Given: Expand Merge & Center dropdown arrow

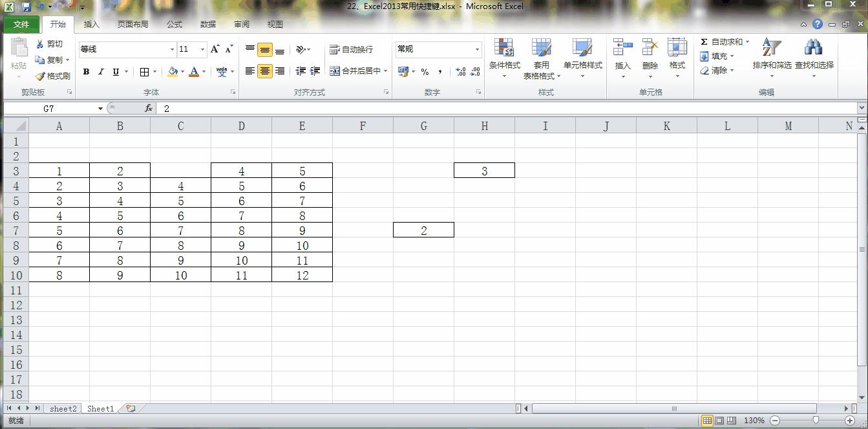Looking at the screenshot, I should tap(386, 71).
